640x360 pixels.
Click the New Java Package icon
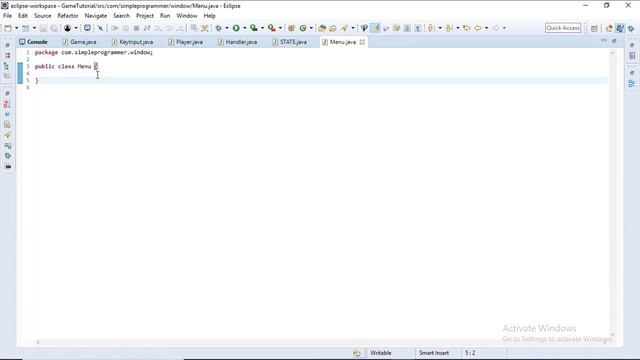(x=291, y=28)
